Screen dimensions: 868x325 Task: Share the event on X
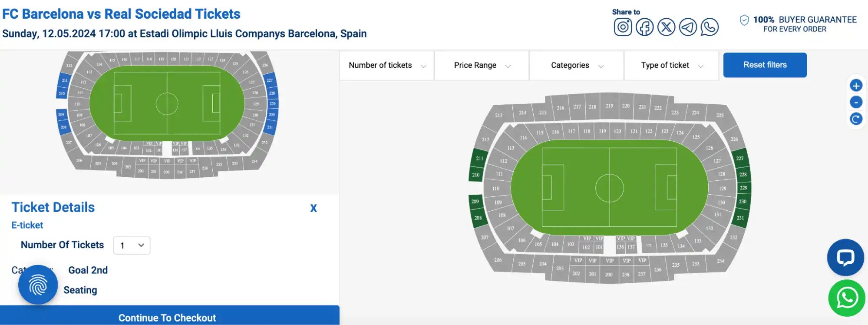coord(666,27)
